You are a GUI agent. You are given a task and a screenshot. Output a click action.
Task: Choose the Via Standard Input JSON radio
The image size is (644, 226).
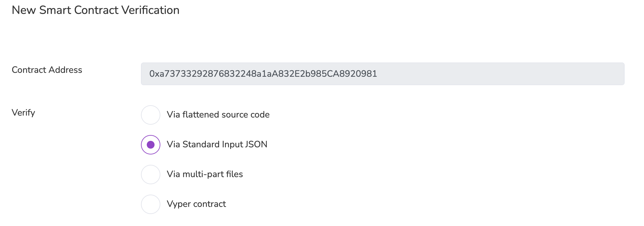pyautogui.click(x=151, y=145)
